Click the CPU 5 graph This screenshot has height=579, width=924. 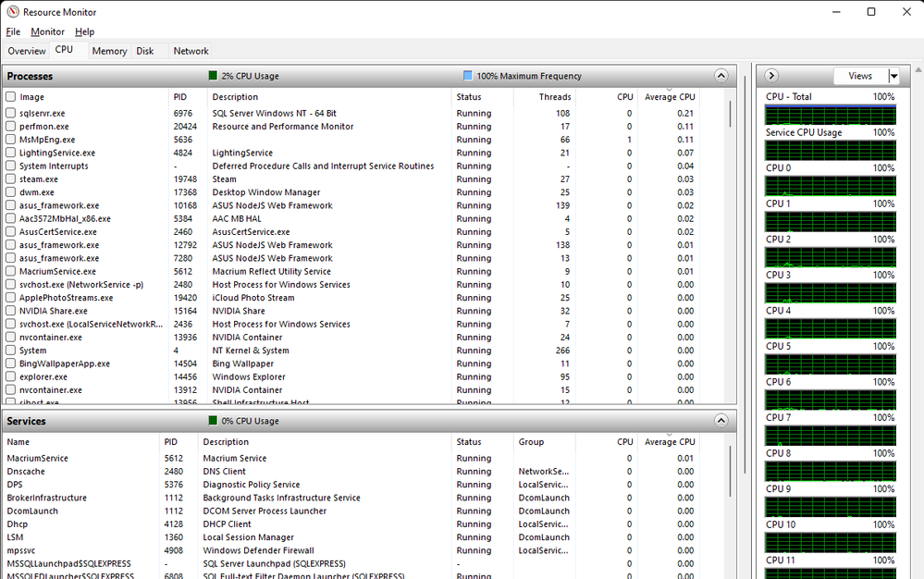pyautogui.click(x=831, y=364)
